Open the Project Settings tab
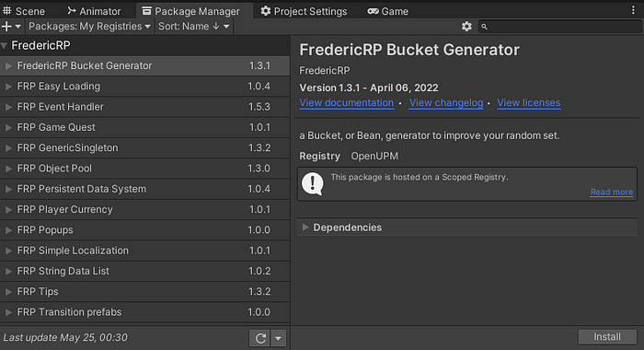644x350 pixels. point(305,11)
